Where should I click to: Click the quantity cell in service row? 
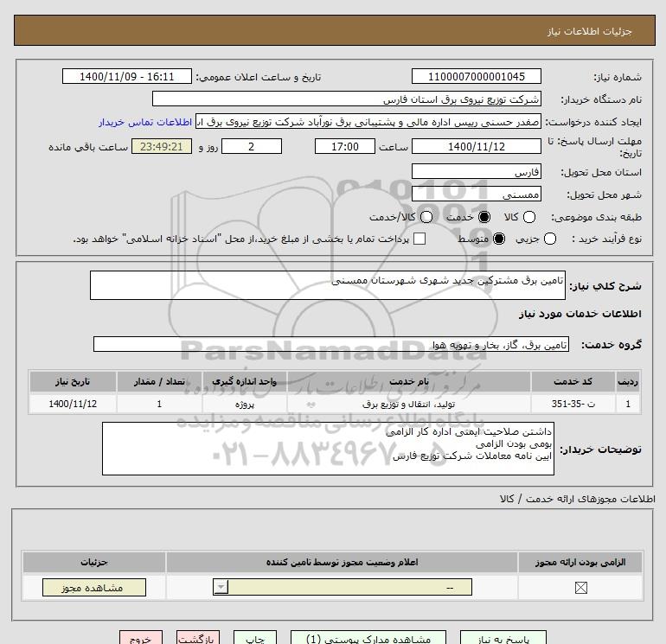[159, 404]
